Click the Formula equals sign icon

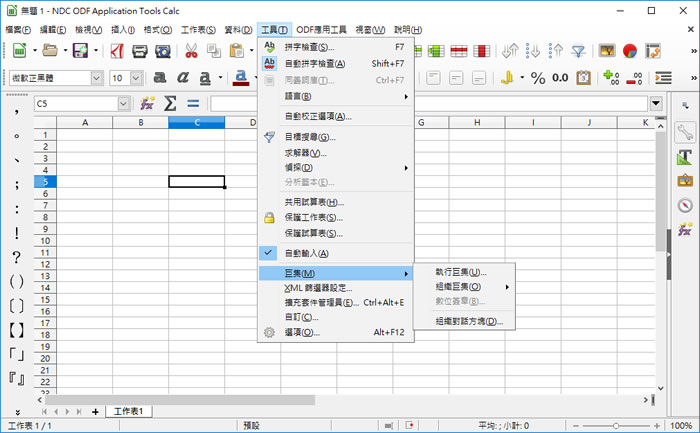193,104
